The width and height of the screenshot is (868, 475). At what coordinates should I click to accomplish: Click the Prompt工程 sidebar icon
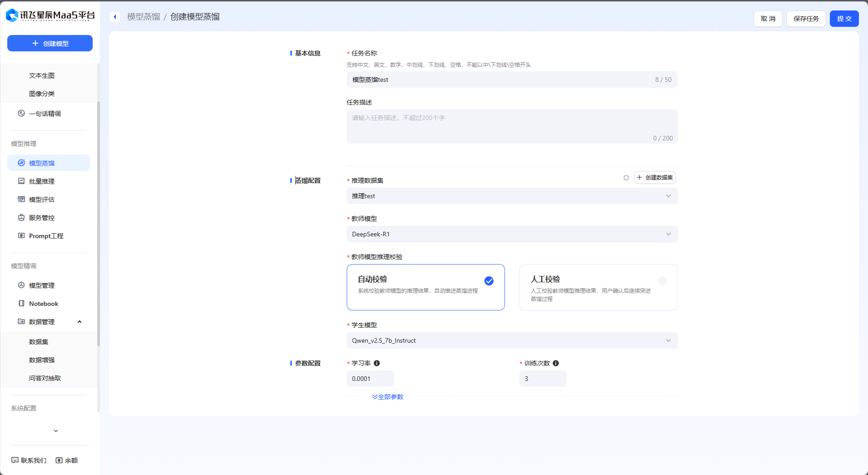tap(21, 236)
